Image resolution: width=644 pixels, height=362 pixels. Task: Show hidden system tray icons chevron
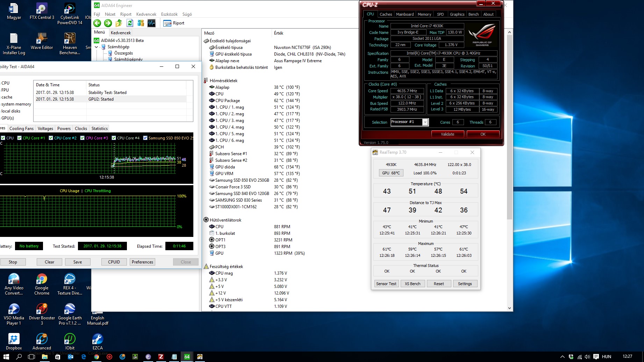click(x=562, y=357)
